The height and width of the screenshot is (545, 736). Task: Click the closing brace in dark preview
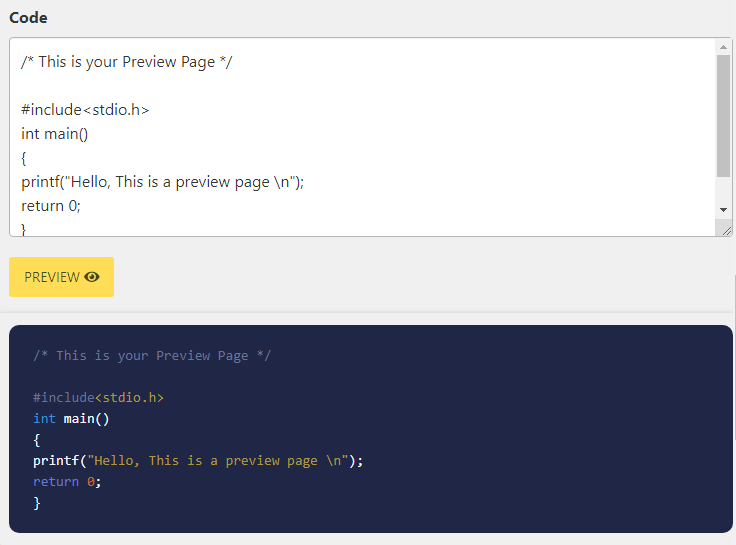37,503
